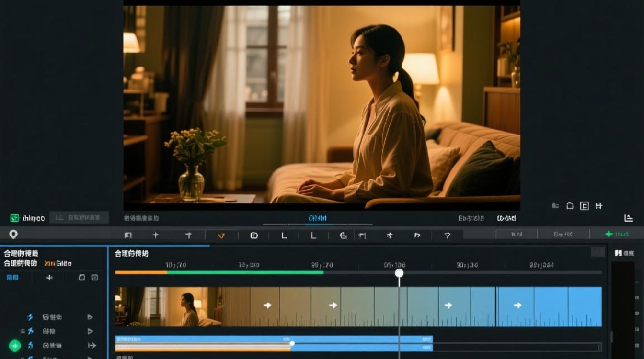Click the green plus add button
This screenshot has height=359, width=644.
click(x=617, y=234)
